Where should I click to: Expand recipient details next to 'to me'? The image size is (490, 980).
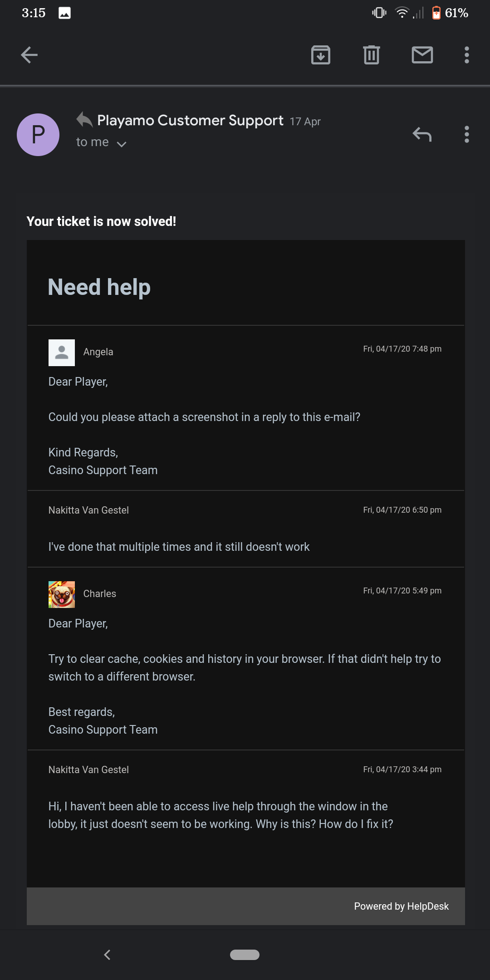(x=121, y=144)
